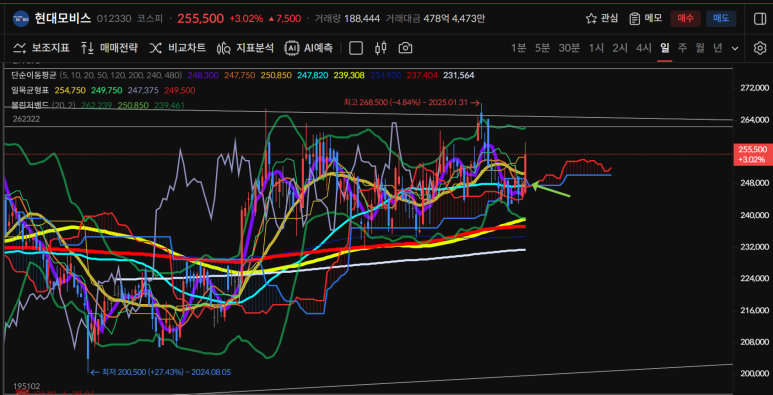Image resolution: width=773 pixels, height=395 pixels.
Task: Select the 30분 timeframe
Action: (569, 48)
